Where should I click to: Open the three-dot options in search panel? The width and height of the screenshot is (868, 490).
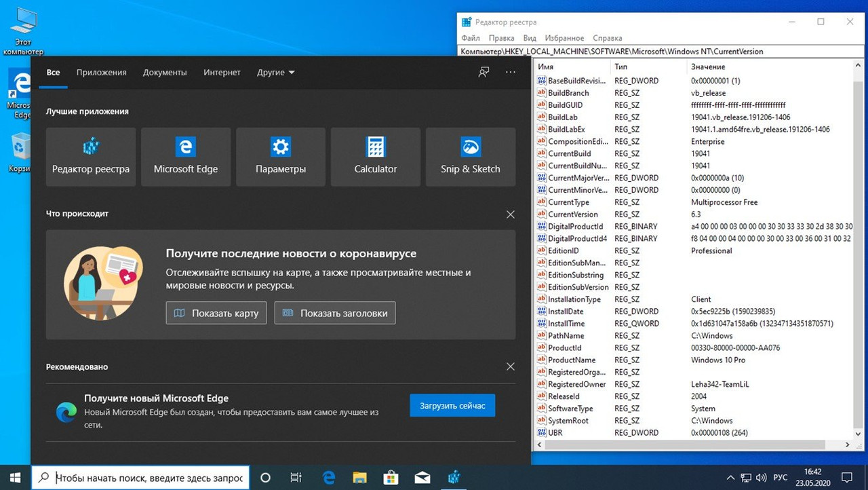(511, 72)
